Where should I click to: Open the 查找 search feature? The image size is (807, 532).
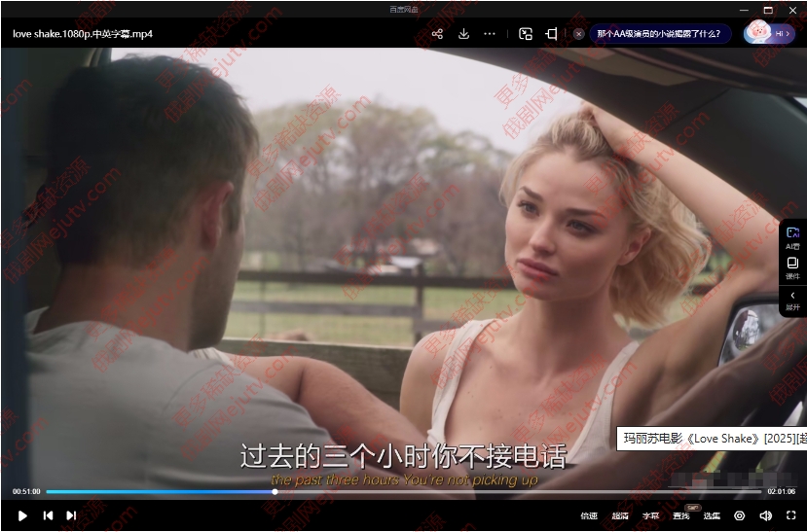coord(680,516)
